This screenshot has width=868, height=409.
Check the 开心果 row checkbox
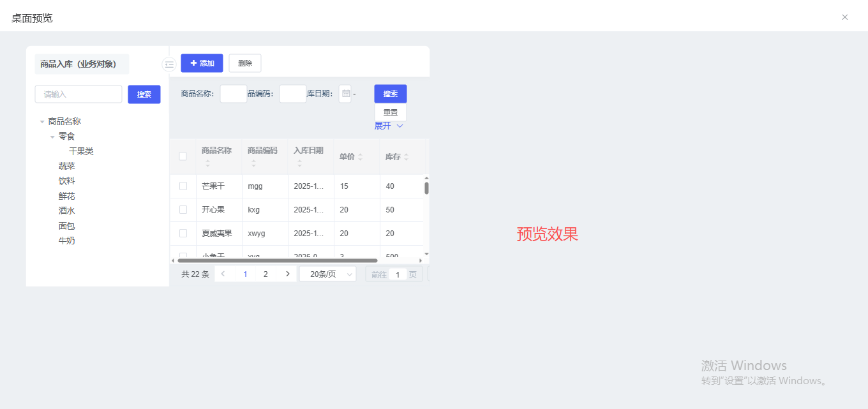pyautogui.click(x=183, y=210)
